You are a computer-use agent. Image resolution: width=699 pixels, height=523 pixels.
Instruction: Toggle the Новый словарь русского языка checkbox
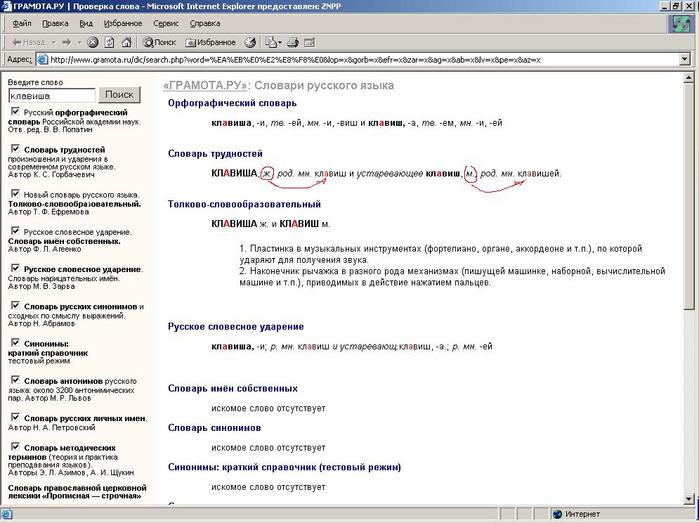click(x=15, y=194)
